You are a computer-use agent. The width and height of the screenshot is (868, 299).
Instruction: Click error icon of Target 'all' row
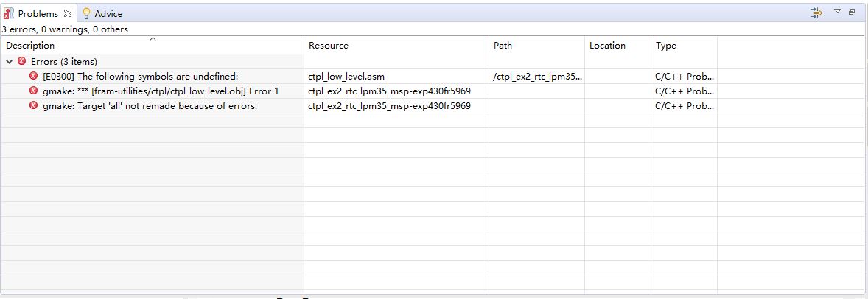click(x=33, y=105)
